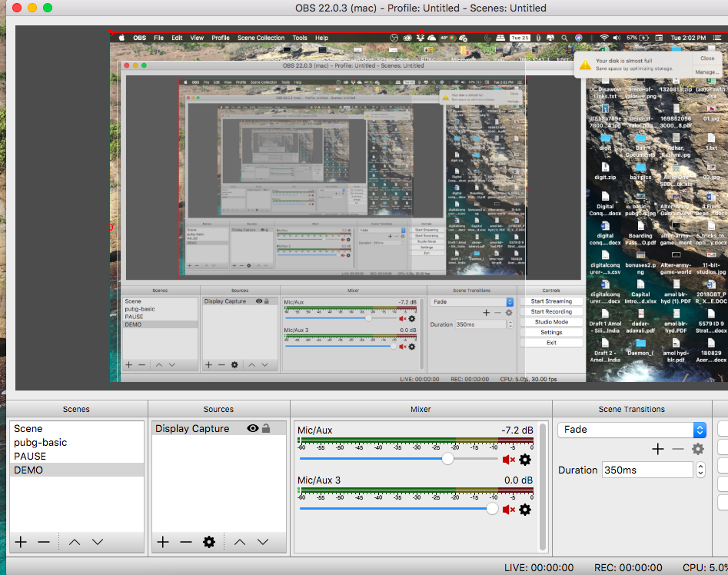Toggle mute on the Mic/Aux 3 channel

[508, 510]
